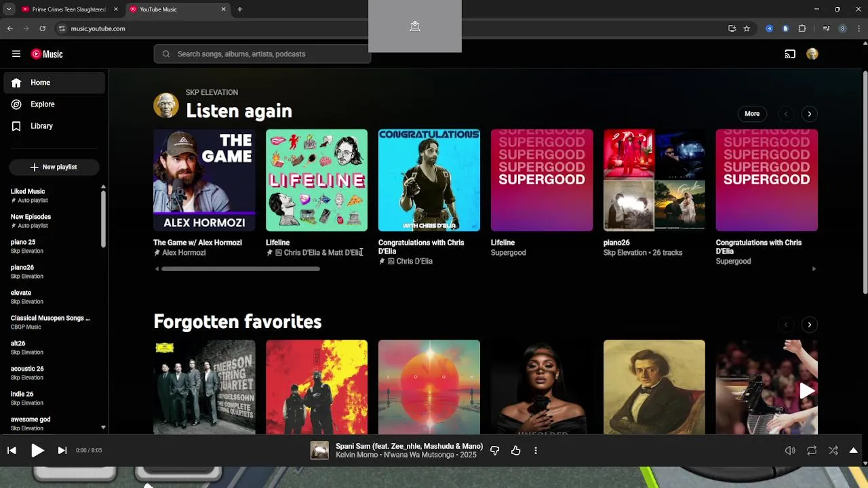Open Library in sidebar
This screenshot has height=488, width=868.
pos(54,126)
